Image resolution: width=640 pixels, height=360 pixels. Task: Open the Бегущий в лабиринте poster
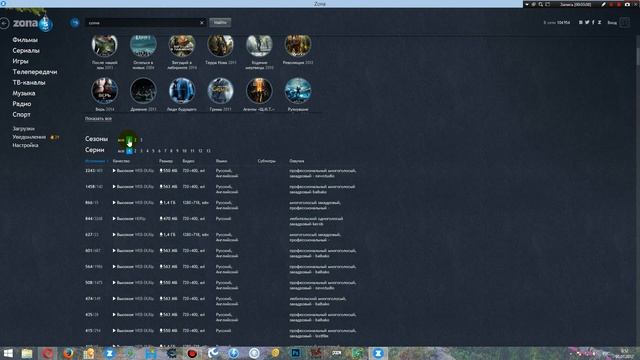point(182,45)
